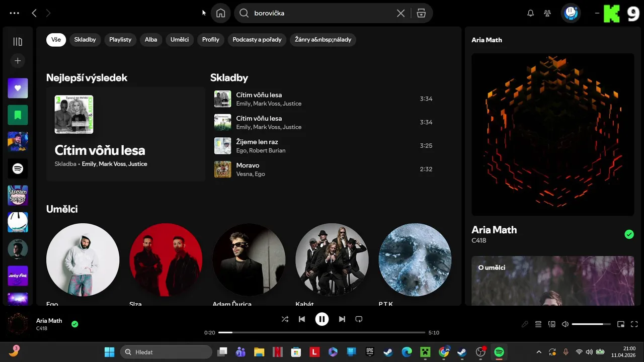Open Your Episodes green bookmark playlist

point(18,115)
